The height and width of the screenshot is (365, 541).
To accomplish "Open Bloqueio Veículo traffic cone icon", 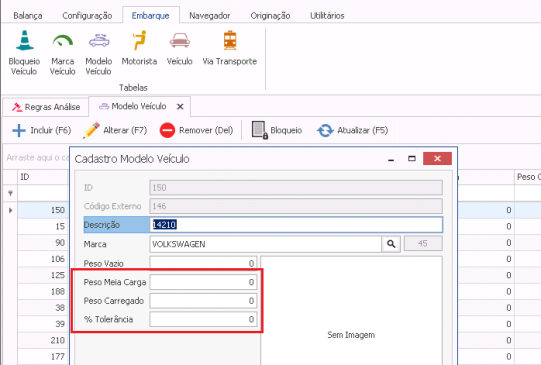I will click(x=24, y=40).
